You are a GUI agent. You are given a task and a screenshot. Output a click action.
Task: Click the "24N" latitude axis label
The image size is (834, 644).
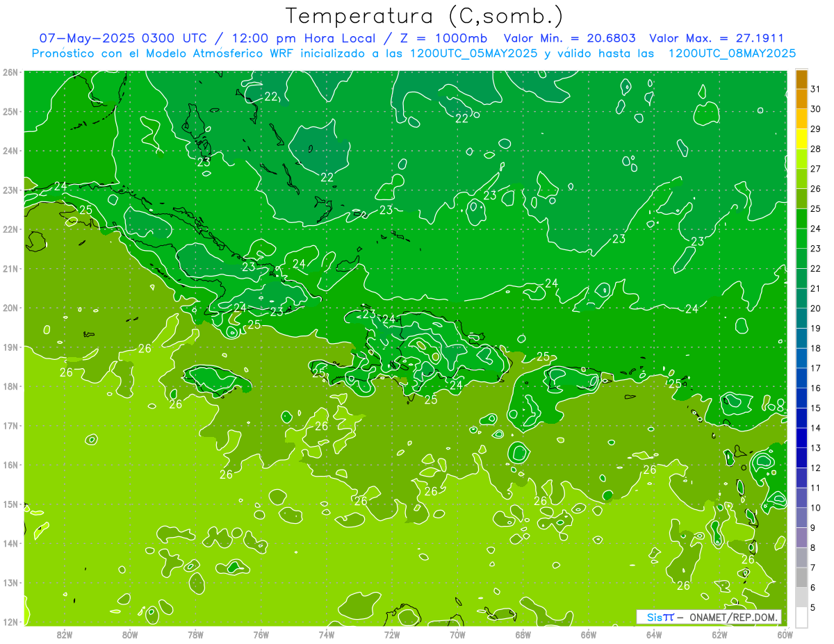10,151
